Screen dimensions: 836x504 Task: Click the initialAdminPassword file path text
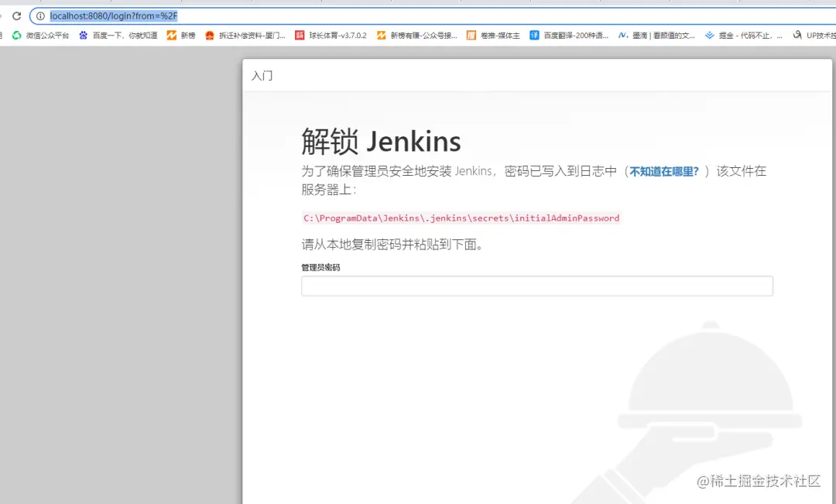pos(461,218)
